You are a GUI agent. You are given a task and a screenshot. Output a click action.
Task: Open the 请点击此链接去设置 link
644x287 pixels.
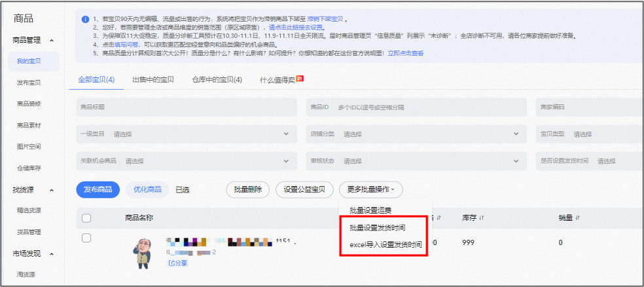295,28
